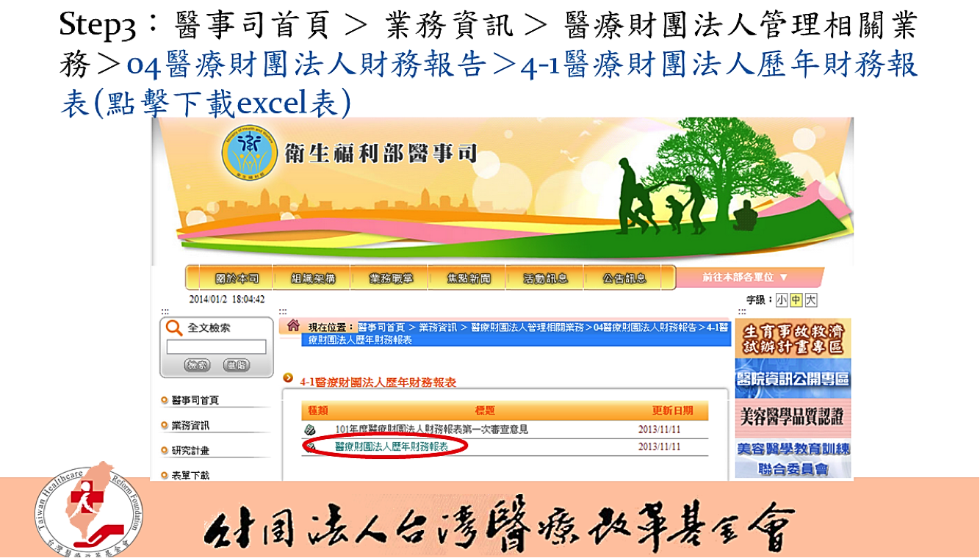The width and height of the screenshot is (980, 558).
Task: Open the 醫院資訊公開專區 banner
Action: pos(793,379)
